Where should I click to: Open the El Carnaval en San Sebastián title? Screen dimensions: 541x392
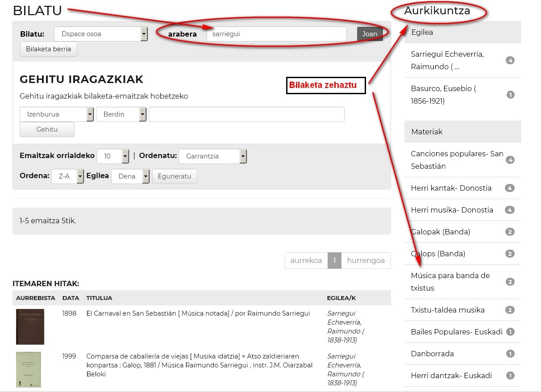pyautogui.click(x=198, y=313)
